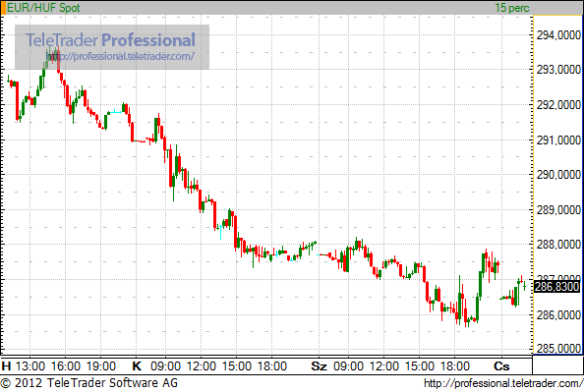Click the EUR/HUF Spot chart title
This screenshot has height=392, width=584.
tap(43, 8)
